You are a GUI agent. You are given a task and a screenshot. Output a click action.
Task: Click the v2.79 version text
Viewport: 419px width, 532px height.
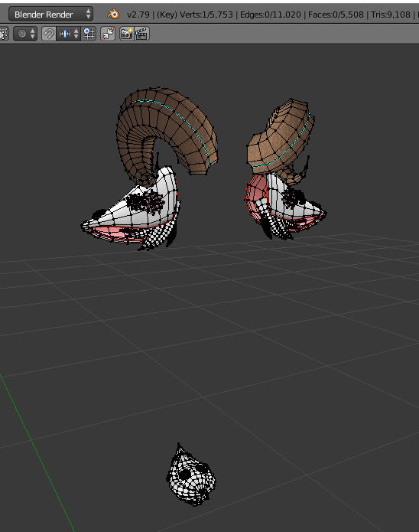[138, 15]
